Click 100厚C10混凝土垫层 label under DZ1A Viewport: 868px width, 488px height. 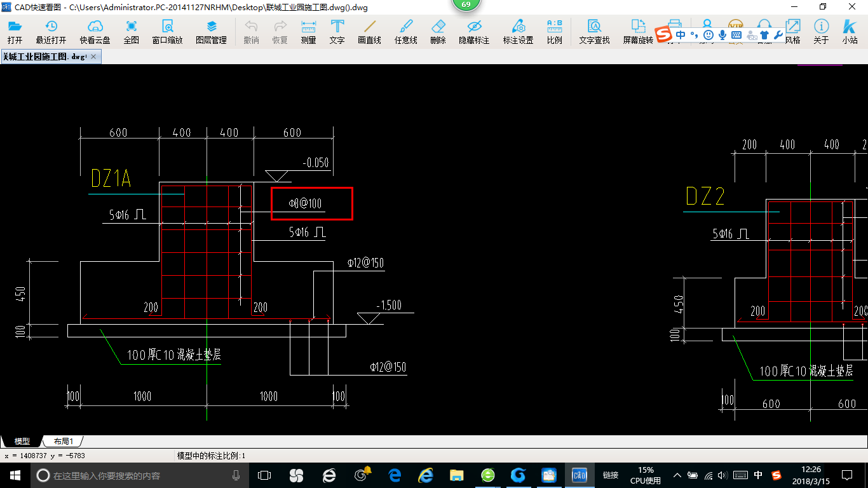(173, 355)
